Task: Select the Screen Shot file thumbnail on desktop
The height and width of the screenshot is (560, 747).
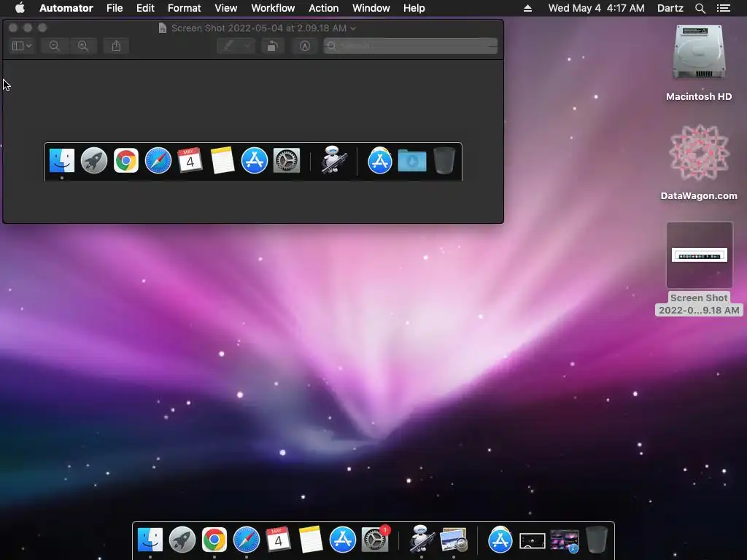Action: pyautogui.click(x=700, y=254)
